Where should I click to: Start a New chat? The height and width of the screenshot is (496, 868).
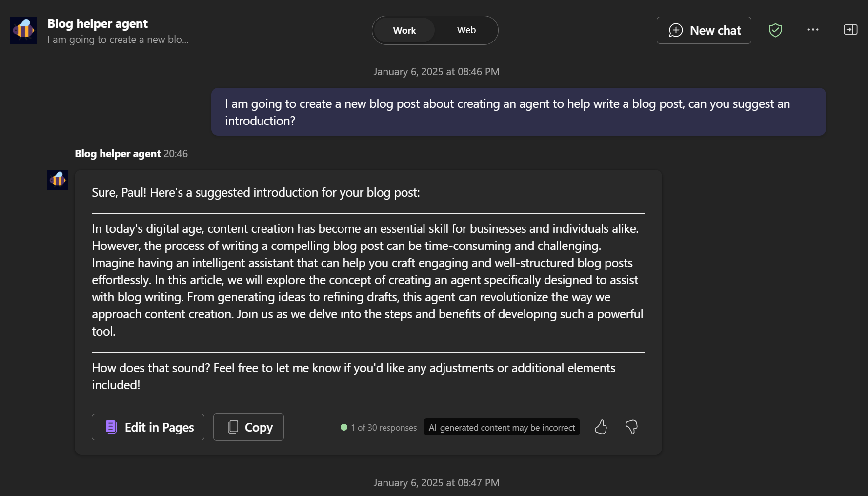coord(704,30)
